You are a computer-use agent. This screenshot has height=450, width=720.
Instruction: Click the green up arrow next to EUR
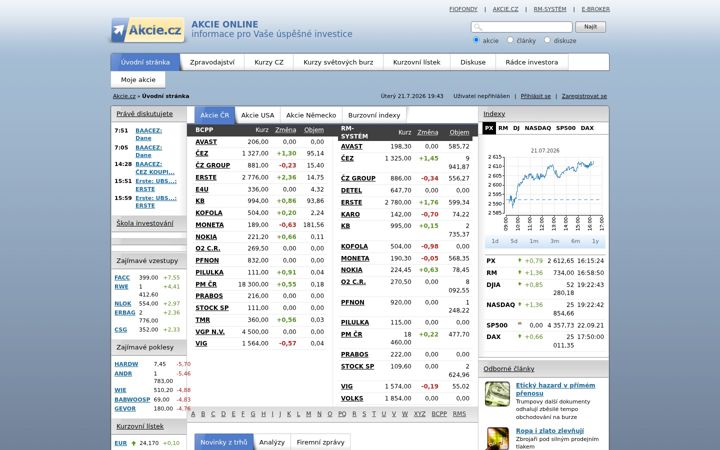tap(134, 443)
